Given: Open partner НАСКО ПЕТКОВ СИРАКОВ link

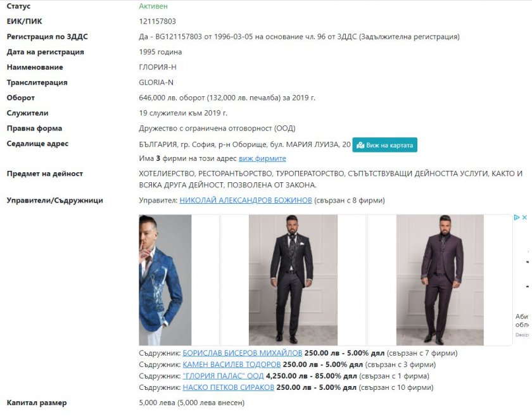Looking at the screenshot, I should (x=229, y=387).
